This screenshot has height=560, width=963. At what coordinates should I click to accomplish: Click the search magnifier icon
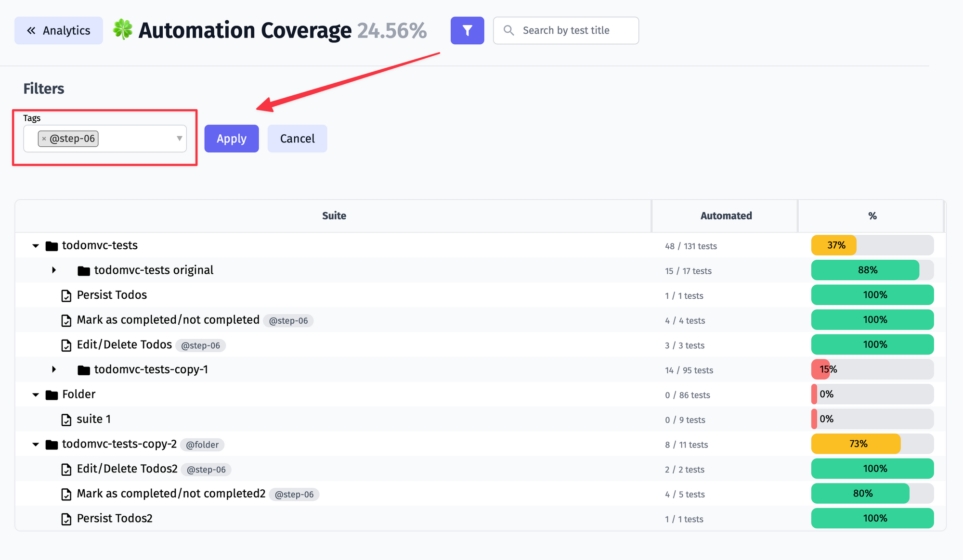tap(508, 30)
